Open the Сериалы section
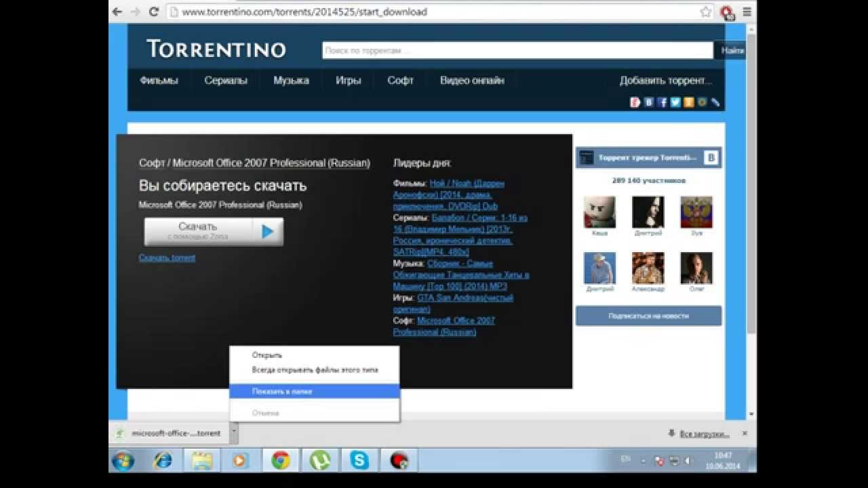Screen dimensions: 868x488 226,80
